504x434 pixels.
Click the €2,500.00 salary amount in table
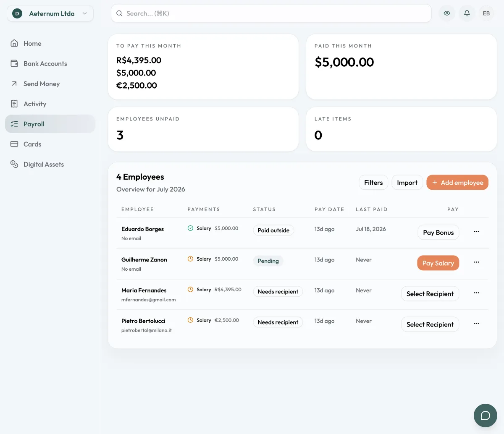[x=227, y=320]
